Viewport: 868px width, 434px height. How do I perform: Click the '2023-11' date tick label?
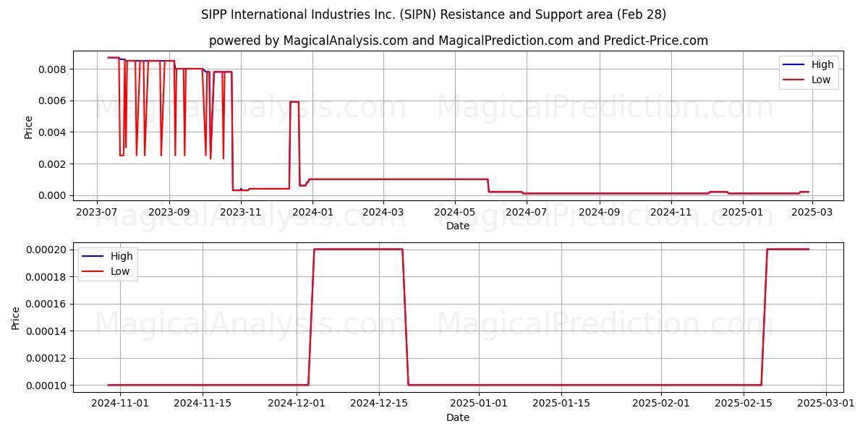tap(240, 212)
